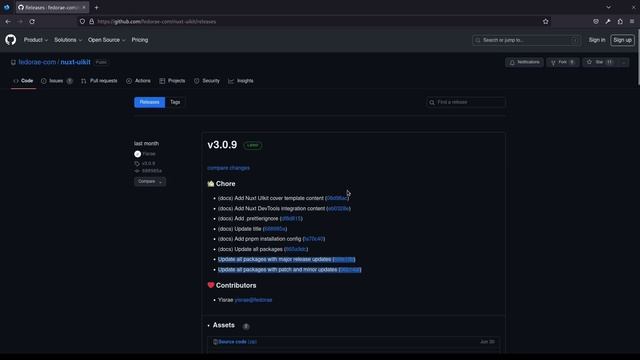
Task: Open the commit hash link in sidebar
Action: tap(151, 171)
